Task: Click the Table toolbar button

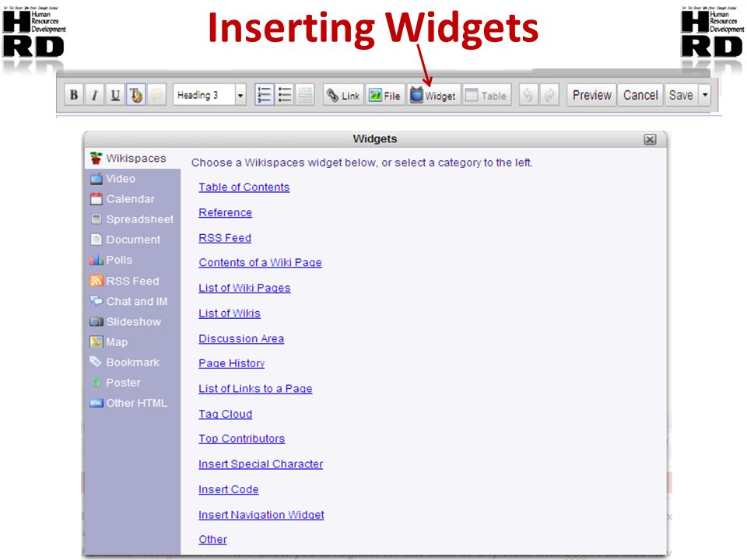Action: coord(486,95)
